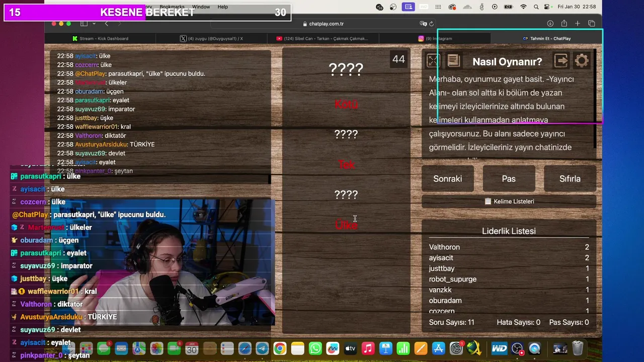Click the Nasıl Oynanır? heading
The image size is (644, 362).
[x=507, y=61]
